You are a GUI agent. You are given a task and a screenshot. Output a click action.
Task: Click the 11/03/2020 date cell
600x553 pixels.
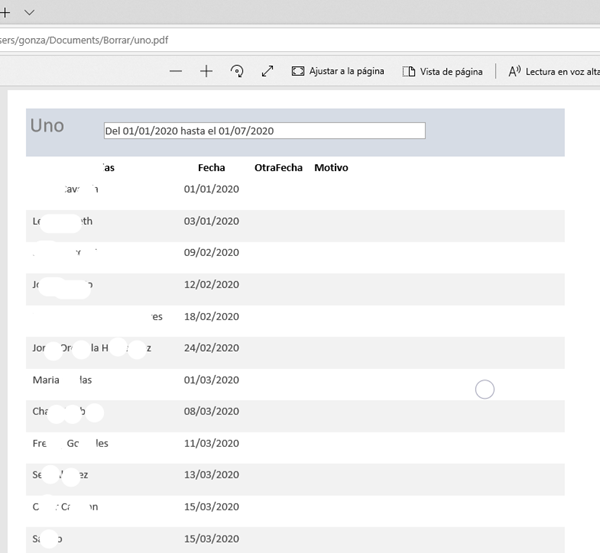pyautogui.click(x=211, y=443)
